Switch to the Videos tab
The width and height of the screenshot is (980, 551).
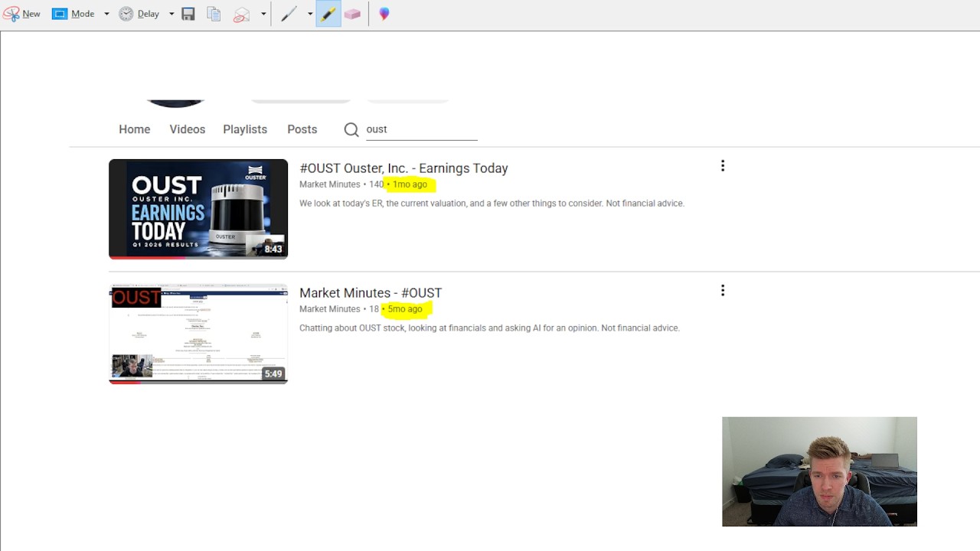pos(188,129)
